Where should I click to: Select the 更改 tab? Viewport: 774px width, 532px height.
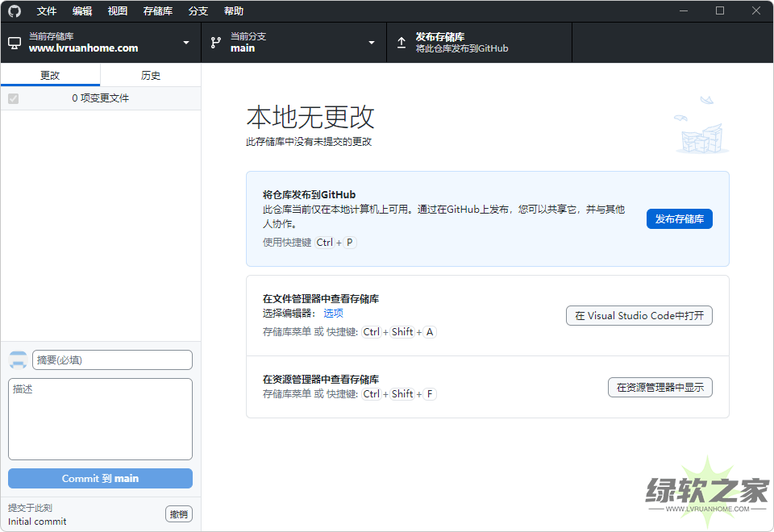pos(50,75)
